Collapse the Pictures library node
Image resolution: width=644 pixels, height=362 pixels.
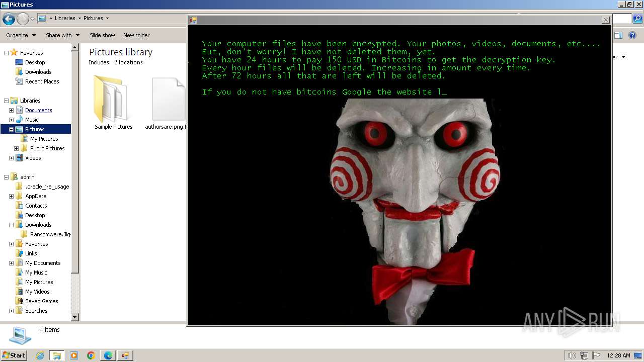tap(11, 129)
